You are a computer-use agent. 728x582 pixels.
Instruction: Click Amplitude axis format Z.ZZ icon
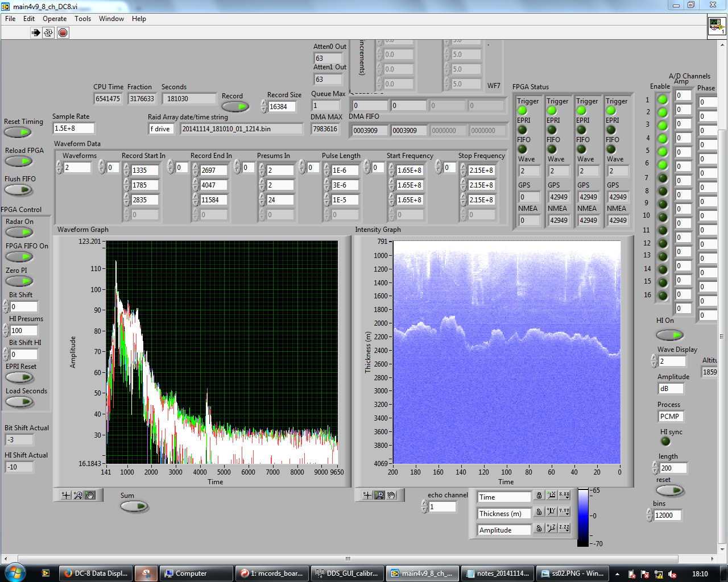[x=564, y=528]
